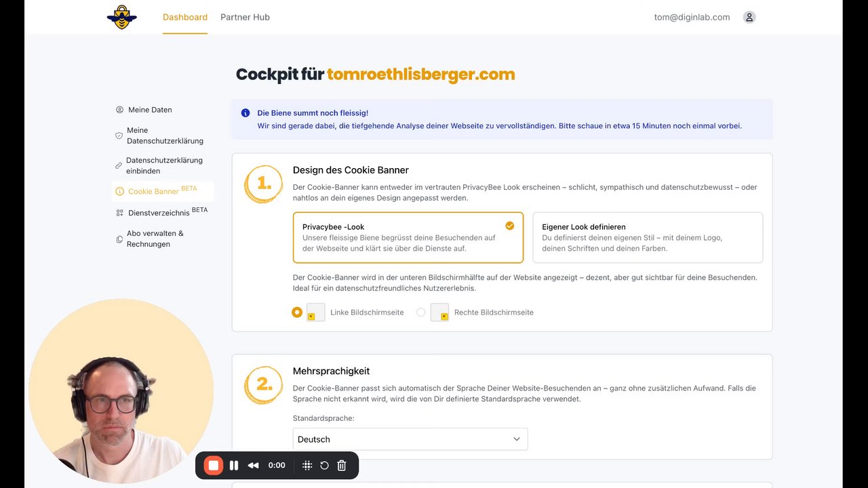This screenshot has height=488, width=868.
Task: Click the PrivacyBee logo
Action: [122, 17]
